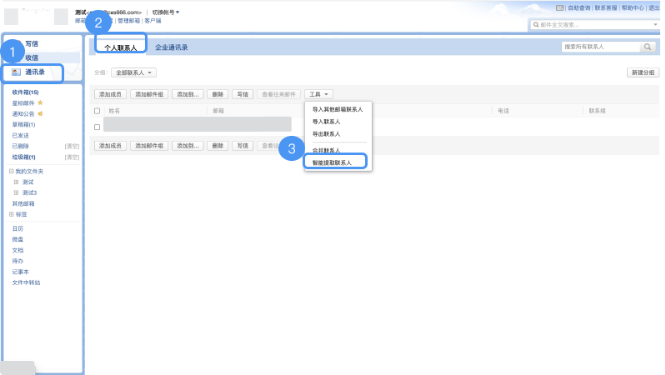Open the 垃圾箱 spam folder
Viewport: 665px width, 375px height.
tap(24, 157)
